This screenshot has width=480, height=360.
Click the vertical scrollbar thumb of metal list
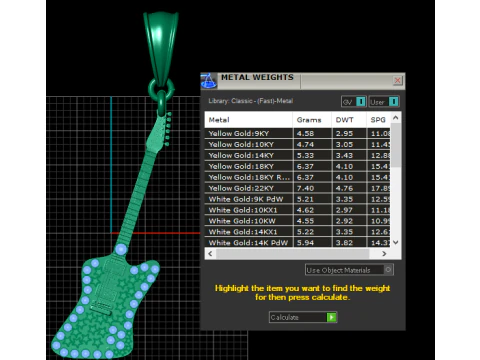(x=396, y=145)
